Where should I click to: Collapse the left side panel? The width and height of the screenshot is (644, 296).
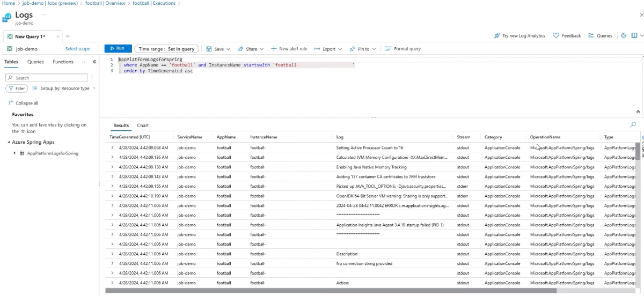pyautogui.click(x=94, y=62)
